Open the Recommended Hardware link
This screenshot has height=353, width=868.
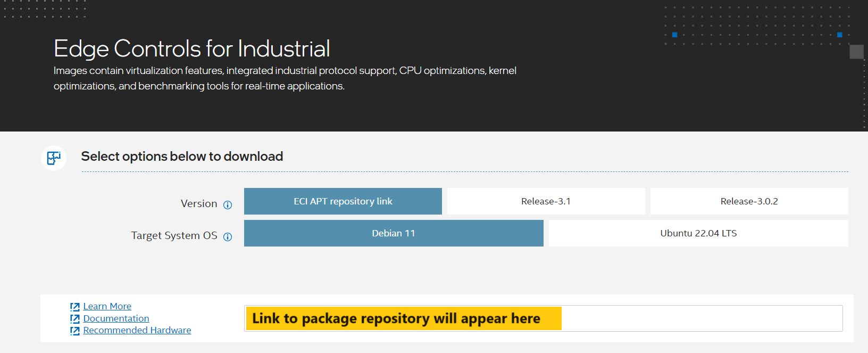pyautogui.click(x=137, y=330)
